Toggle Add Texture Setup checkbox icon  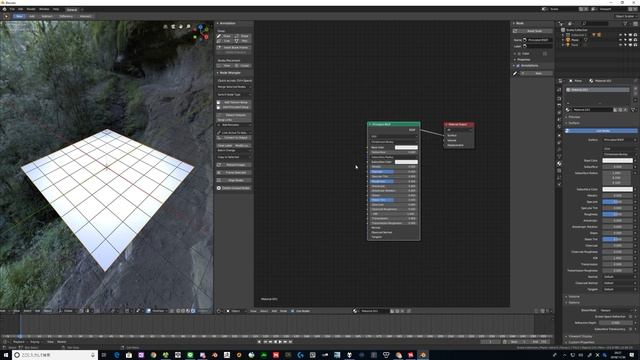coord(219,102)
